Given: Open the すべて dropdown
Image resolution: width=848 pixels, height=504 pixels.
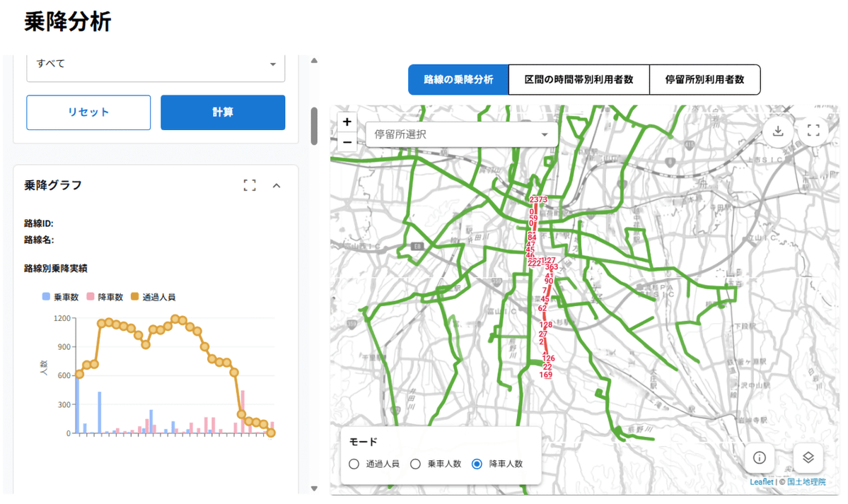Looking at the screenshot, I should [x=156, y=66].
